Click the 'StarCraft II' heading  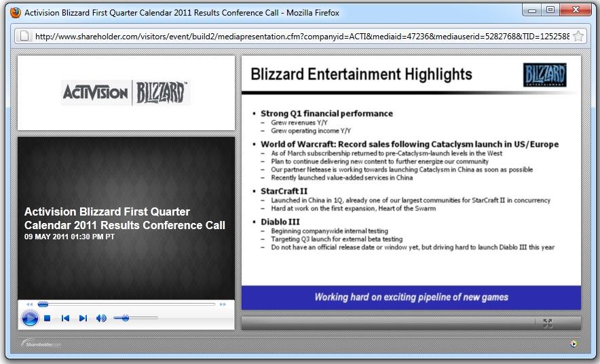click(x=284, y=191)
